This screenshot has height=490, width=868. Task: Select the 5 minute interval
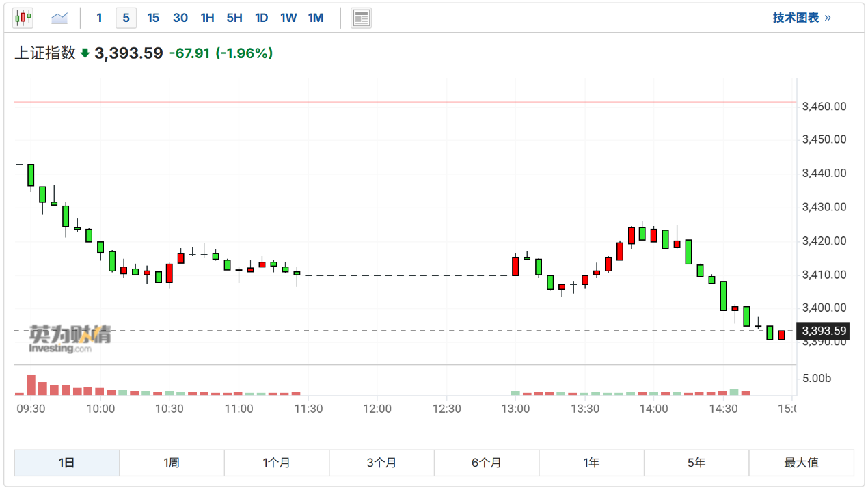126,18
